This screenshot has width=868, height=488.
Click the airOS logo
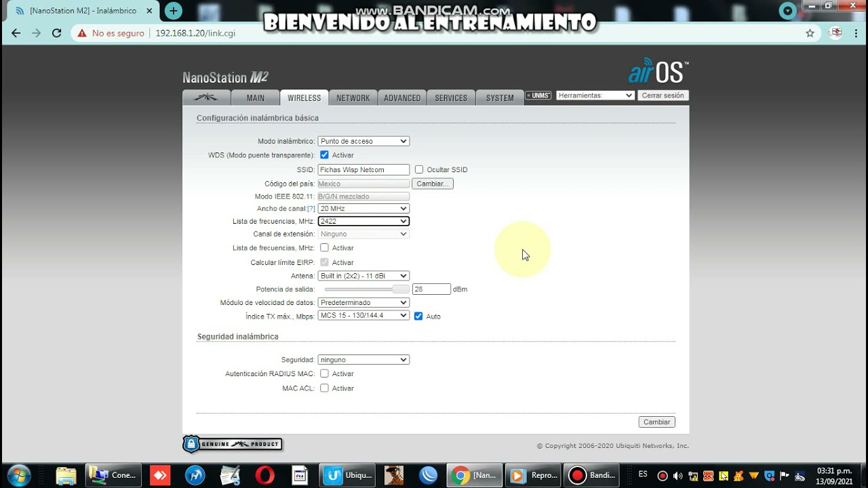[658, 70]
